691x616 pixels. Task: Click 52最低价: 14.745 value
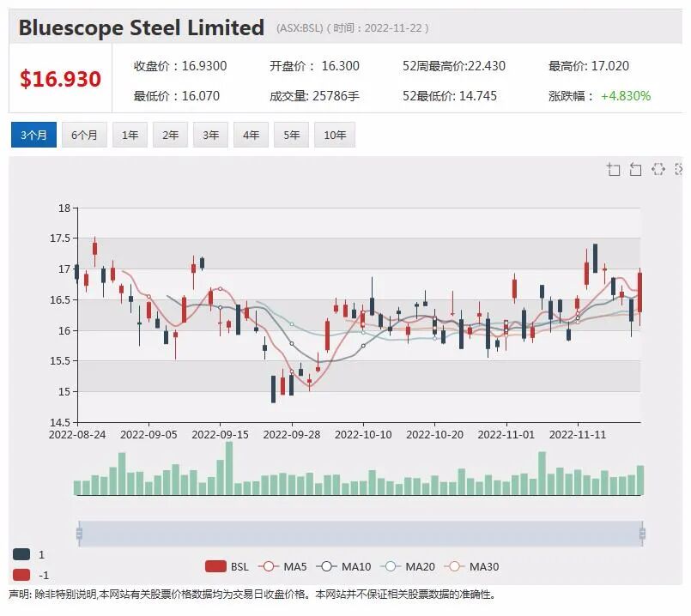pyautogui.click(x=450, y=95)
